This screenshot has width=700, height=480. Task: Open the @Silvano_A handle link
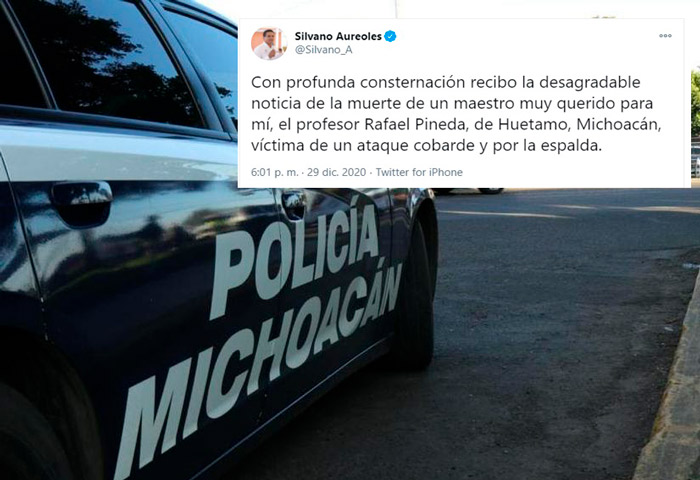pos(323,50)
